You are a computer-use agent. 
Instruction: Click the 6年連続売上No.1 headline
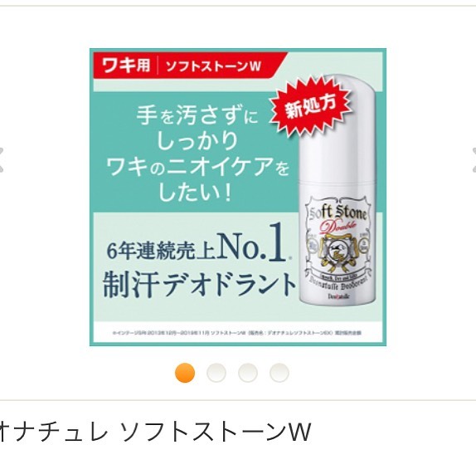click(198, 243)
